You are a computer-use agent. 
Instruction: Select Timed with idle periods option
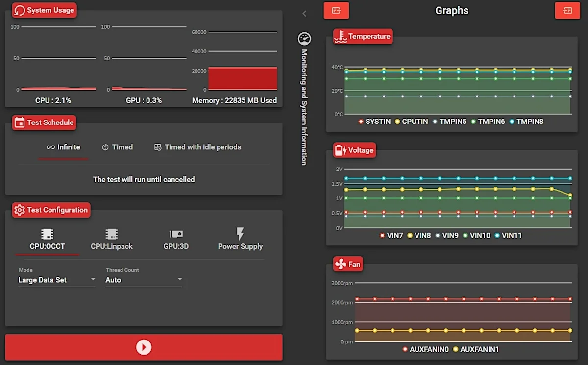(197, 147)
